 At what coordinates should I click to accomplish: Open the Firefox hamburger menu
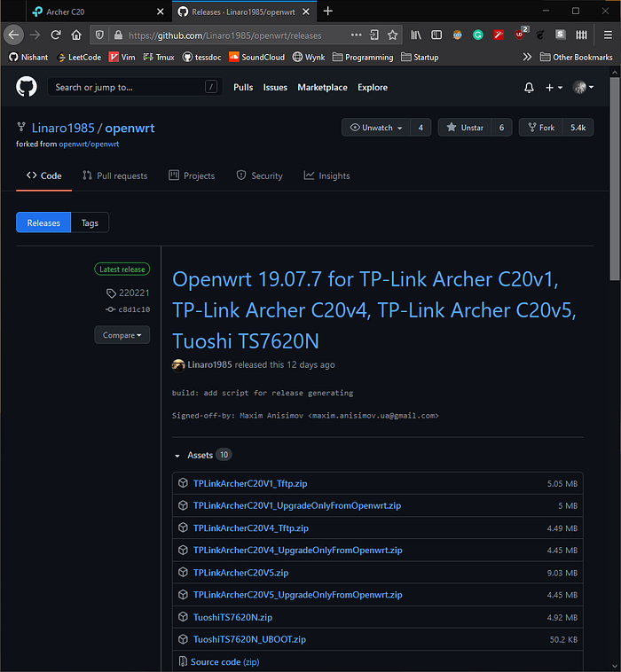pos(608,35)
